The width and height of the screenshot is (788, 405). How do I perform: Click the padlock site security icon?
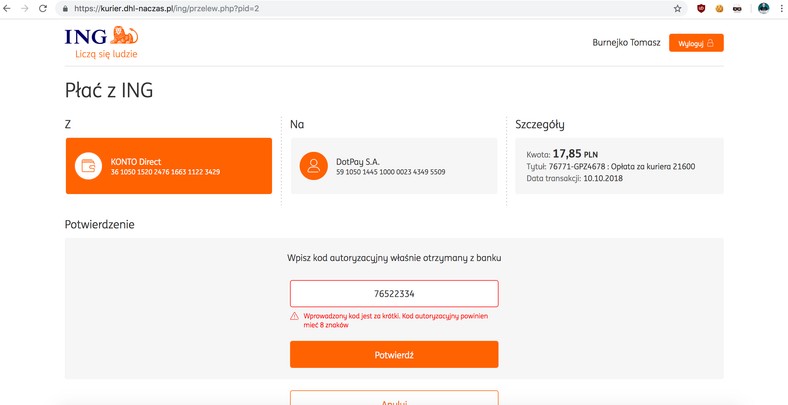(x=65, y=8)
